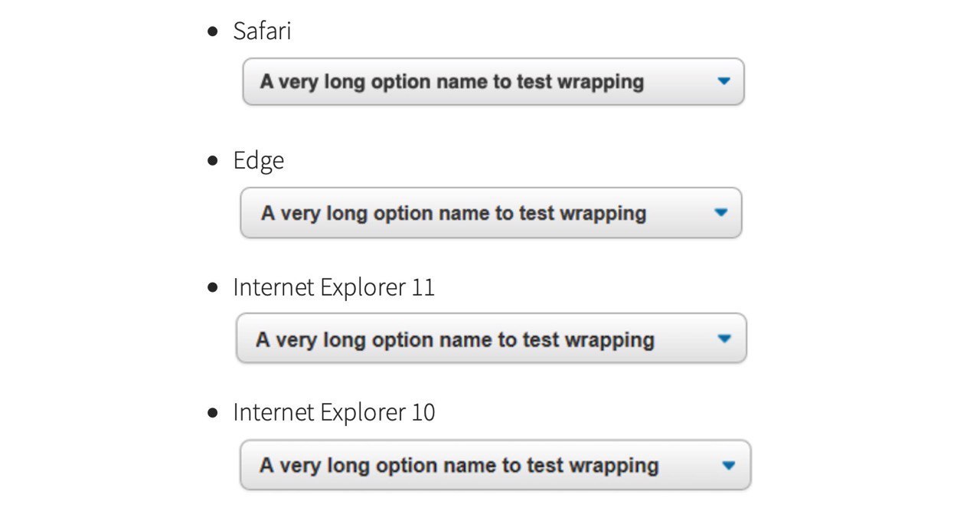Select the "Internet Explorer 10" heading text
This screenshot has height=521, width=980.
point(334,412)
